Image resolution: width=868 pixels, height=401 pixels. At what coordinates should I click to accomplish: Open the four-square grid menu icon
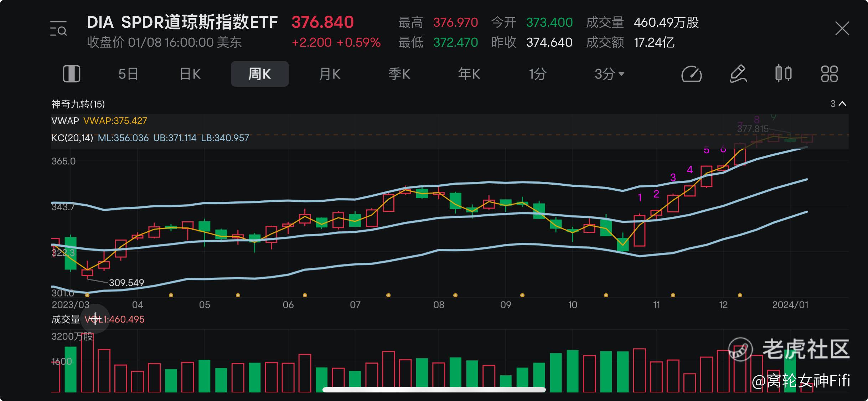tap(829, 74)
